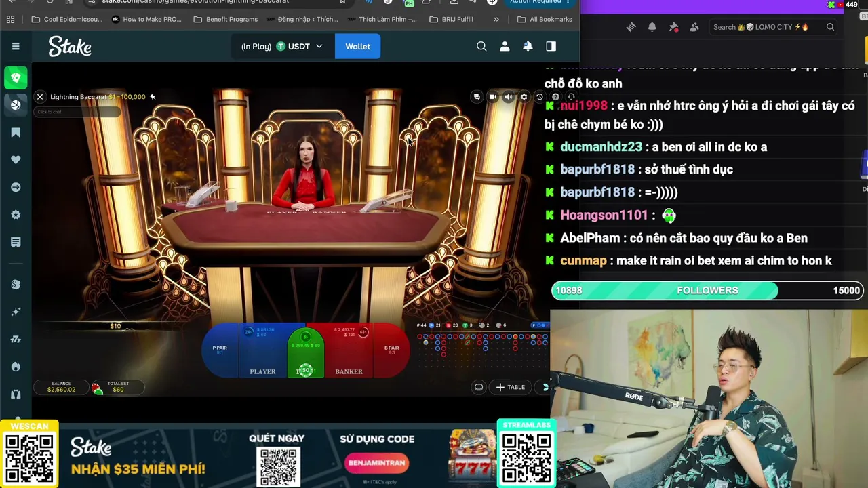Bet on B PAIR
This screenshot has height=488, width=868.
pyautogui.click(x=391, y=350)
